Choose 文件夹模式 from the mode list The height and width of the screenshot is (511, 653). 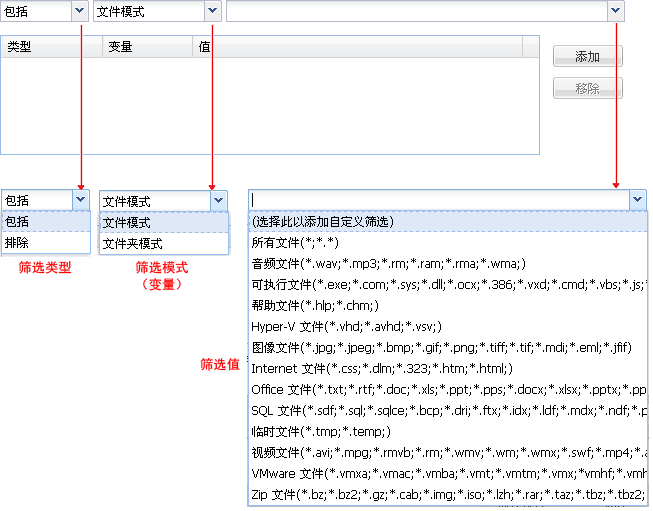164,244
